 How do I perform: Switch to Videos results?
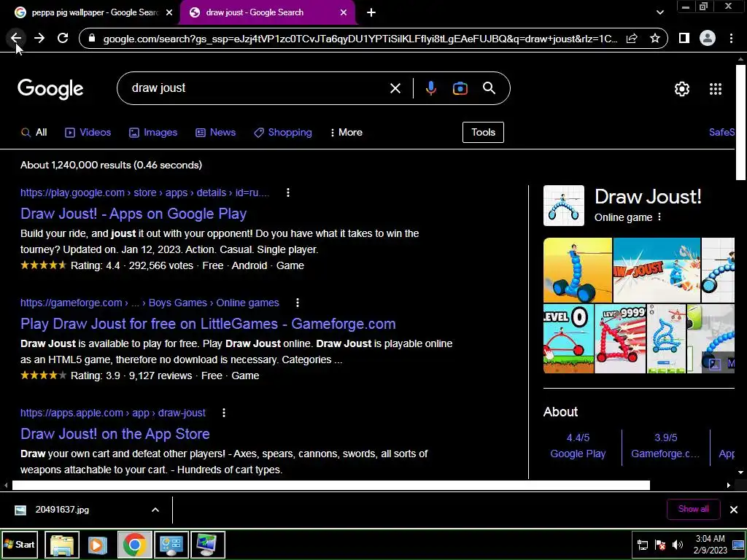point(88,133)
